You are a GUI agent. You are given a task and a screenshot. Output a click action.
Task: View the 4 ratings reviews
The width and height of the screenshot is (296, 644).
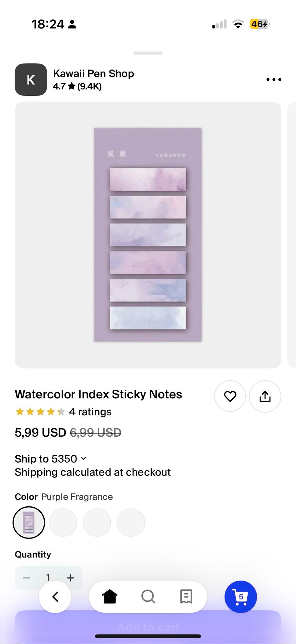(90, 412)
